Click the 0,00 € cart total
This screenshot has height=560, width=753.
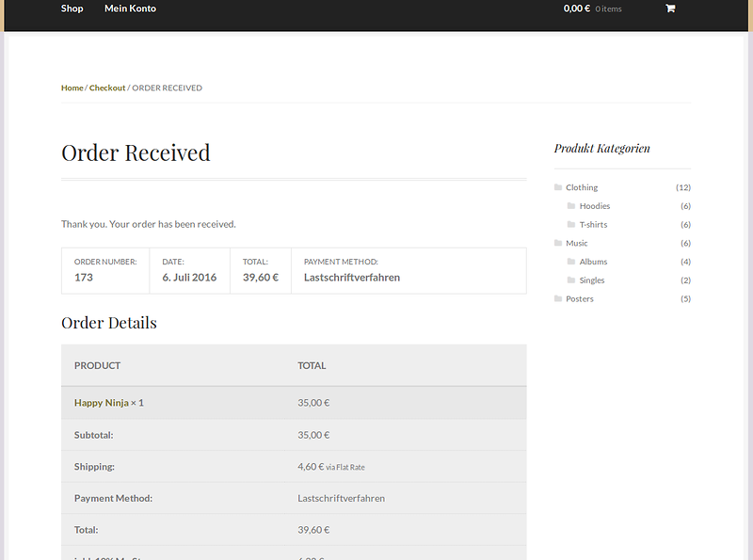point(576,8)
